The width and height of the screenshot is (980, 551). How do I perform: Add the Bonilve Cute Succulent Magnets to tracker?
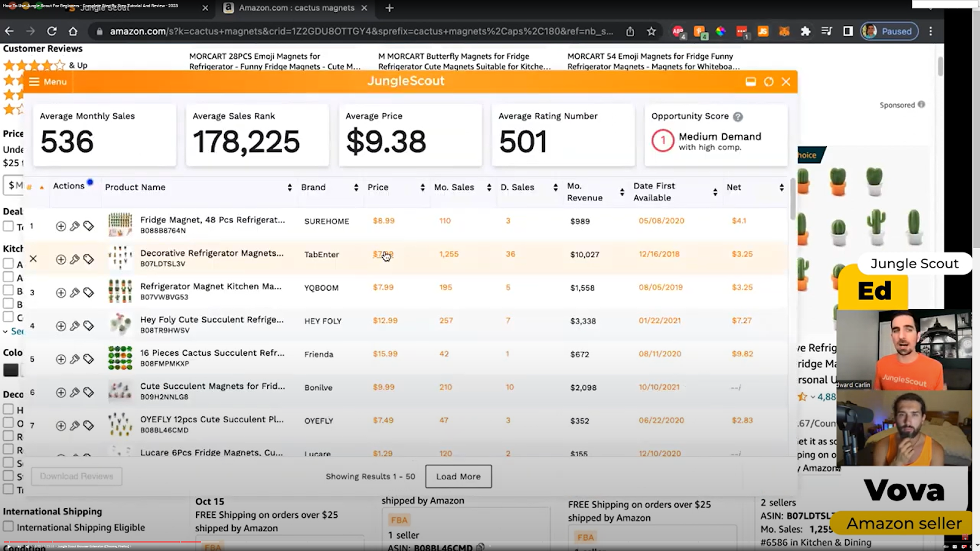[61, 392]
